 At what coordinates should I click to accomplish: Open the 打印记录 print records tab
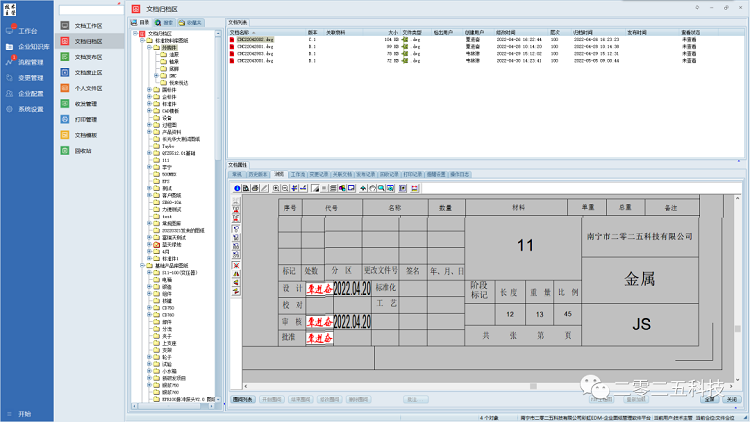412,175
